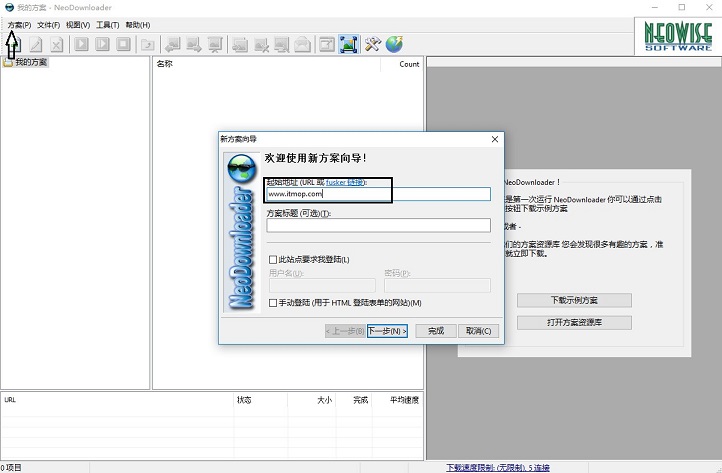Open the 方案(P) menu
This screenshot has width=722, height=473.
coord(19,25)
